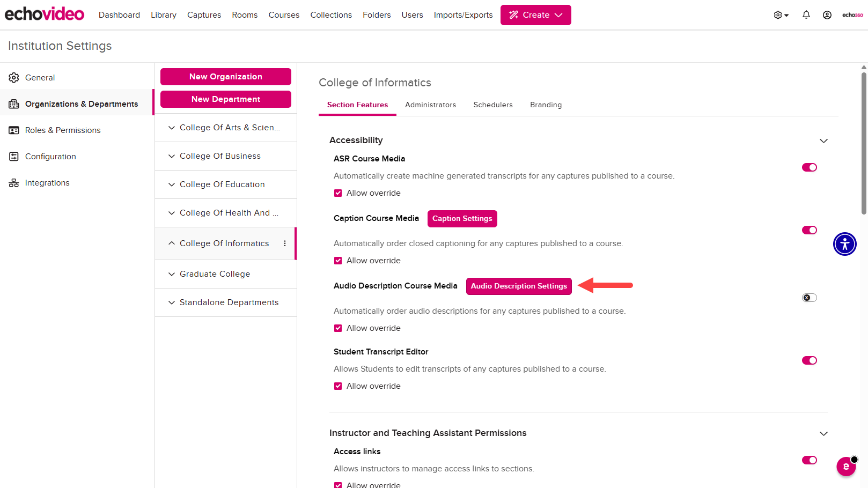This screenshot has height=488, width=868.
Task: Expand College Of Health And ... chevron
Action: [x=172, y=213]
